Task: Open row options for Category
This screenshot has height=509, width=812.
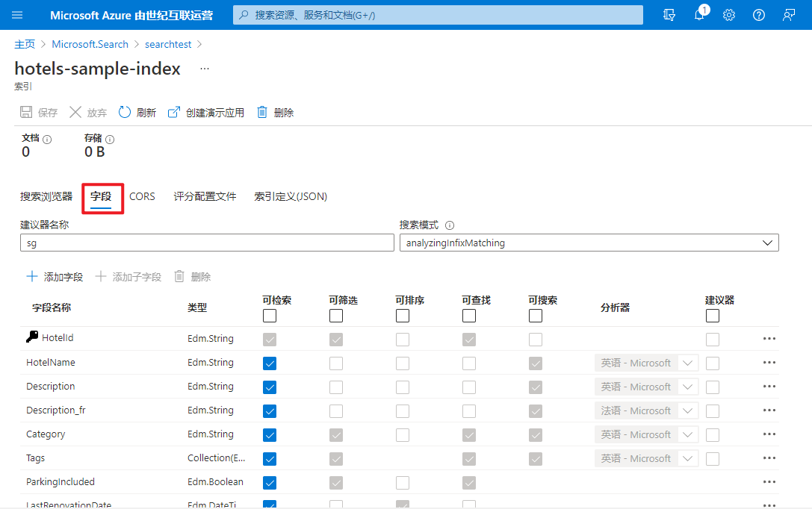Action: click(769, 434)
